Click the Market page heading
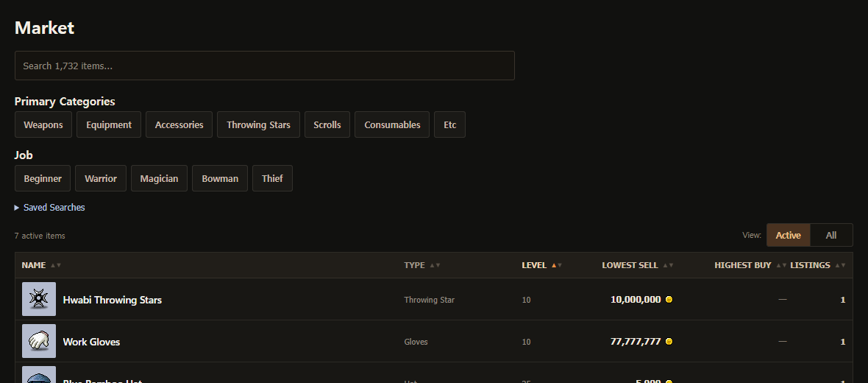The image size is (868, 383). (x=44, y=28)
